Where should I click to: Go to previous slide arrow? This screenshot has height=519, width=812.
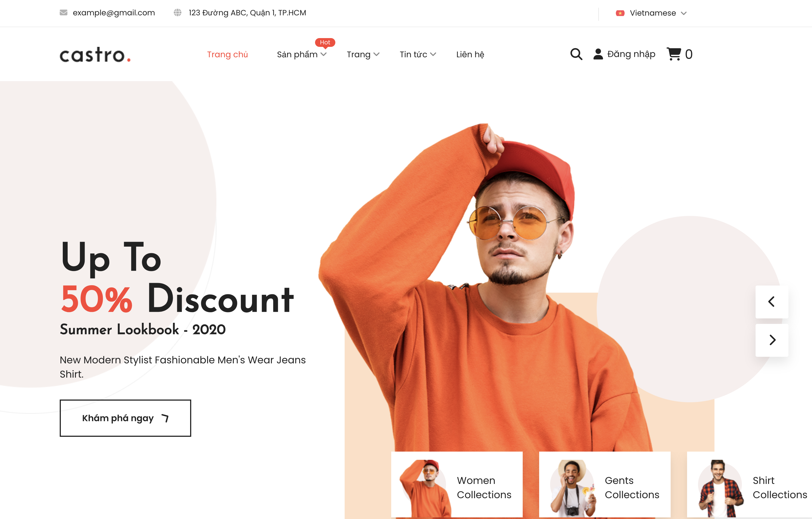point(771,301)
